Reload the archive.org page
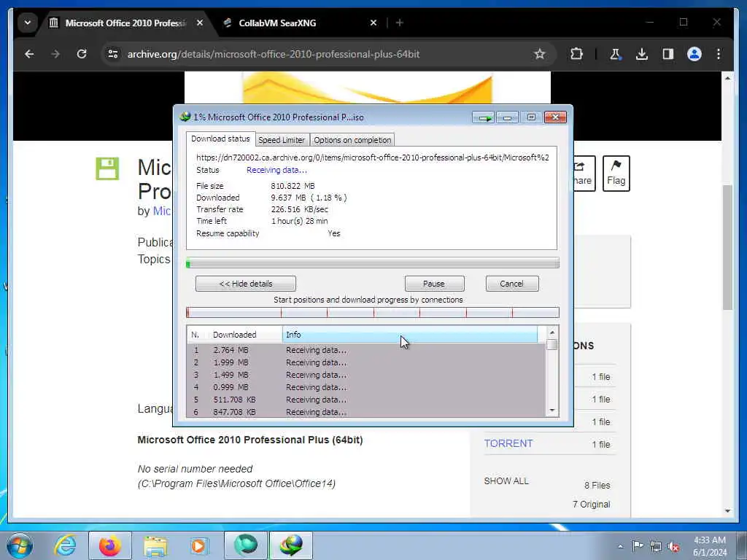The width and height of the screenshot is (747, 560). [x=82, y=54]
